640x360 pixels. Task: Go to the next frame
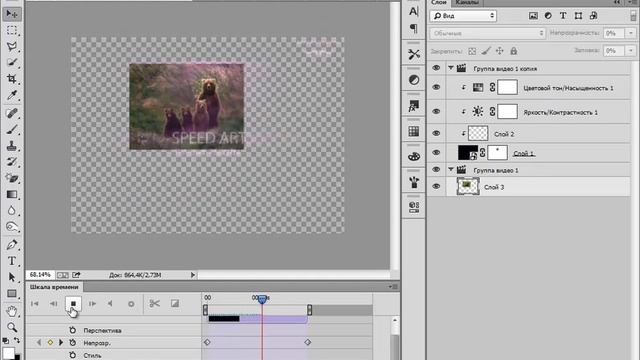click(x=92, y=304)
